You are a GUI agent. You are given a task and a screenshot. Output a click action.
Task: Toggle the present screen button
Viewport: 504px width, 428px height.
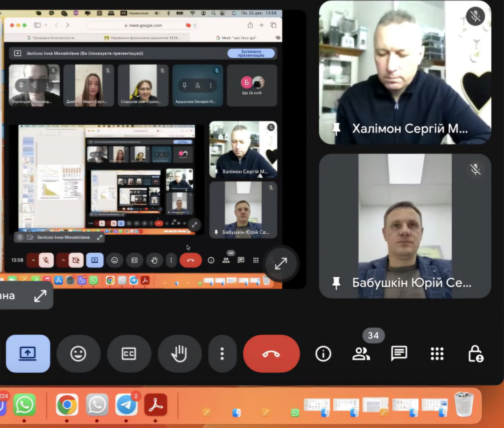tap(28, 354)
